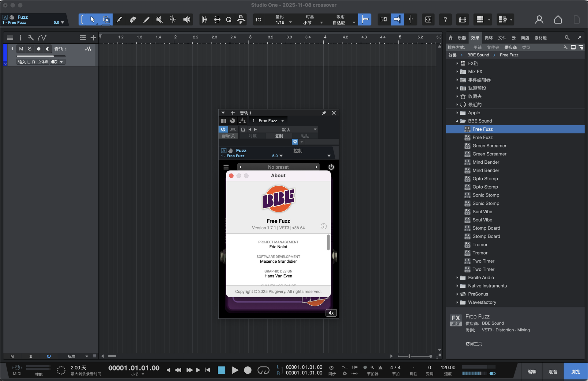Viewport: 588px width, 381px height.
Task: Open the quantize 1/16 dropdown
Action: (x=290, y=22)
